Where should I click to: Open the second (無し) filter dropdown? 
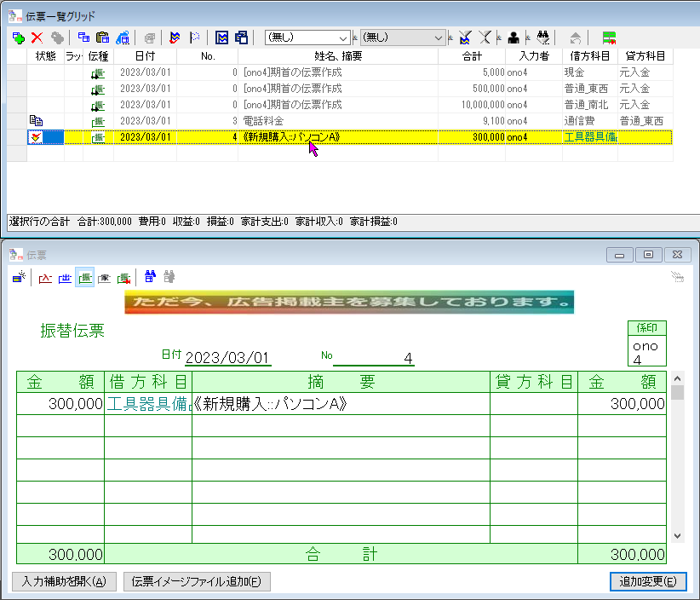[x=403, y=38]
